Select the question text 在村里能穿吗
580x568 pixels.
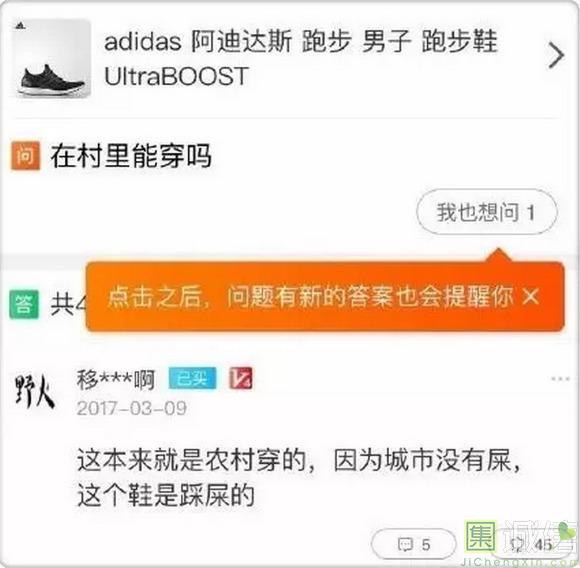point(131,156)
